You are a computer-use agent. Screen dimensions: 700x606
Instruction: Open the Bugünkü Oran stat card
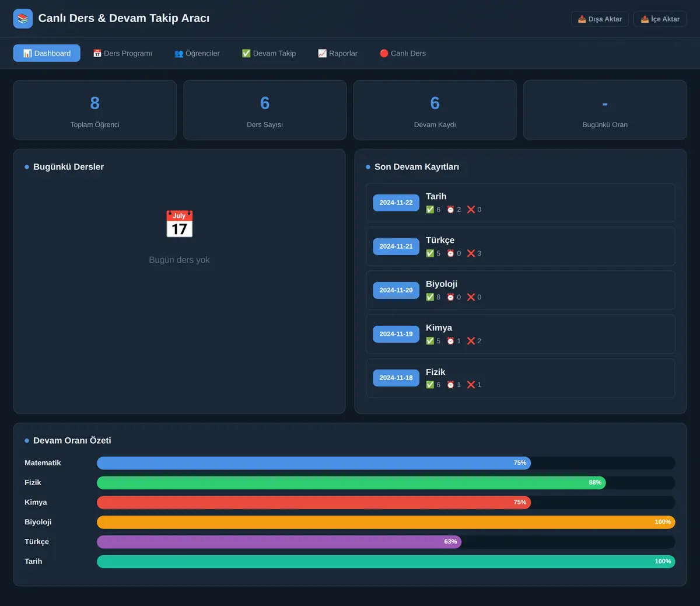tap(605, 110)
